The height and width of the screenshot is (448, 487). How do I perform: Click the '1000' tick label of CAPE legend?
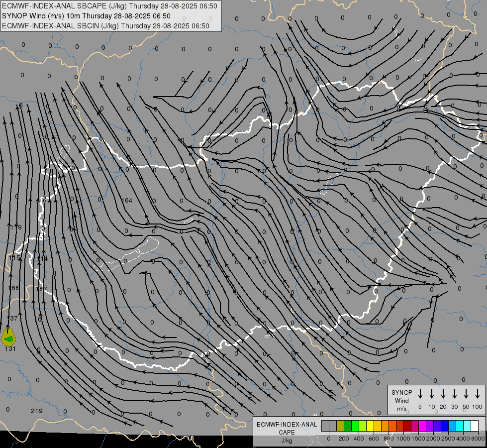point(403,439)
